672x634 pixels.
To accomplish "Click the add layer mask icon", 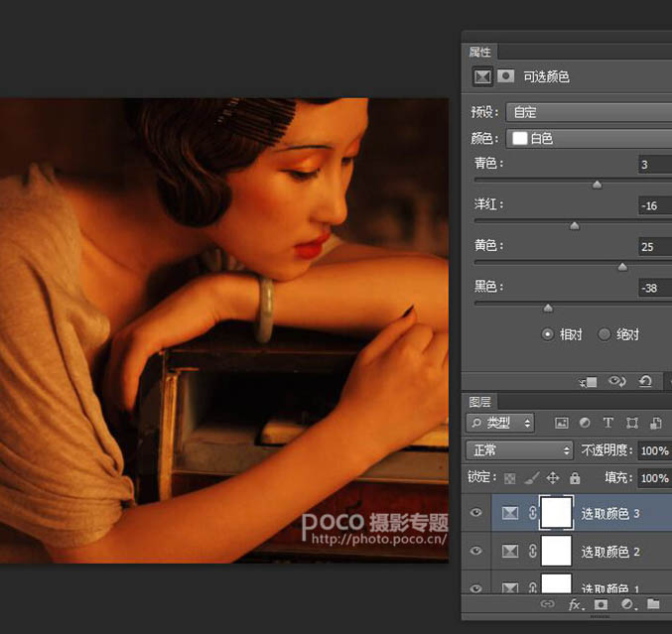I will (x=601, y=603).
